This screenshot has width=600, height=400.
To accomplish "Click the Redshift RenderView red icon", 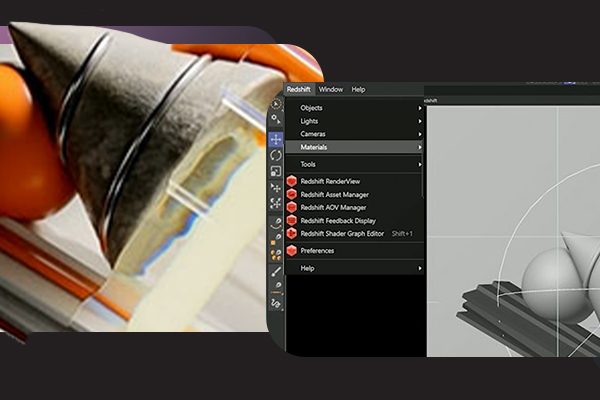I will click(x=292, y=181).
